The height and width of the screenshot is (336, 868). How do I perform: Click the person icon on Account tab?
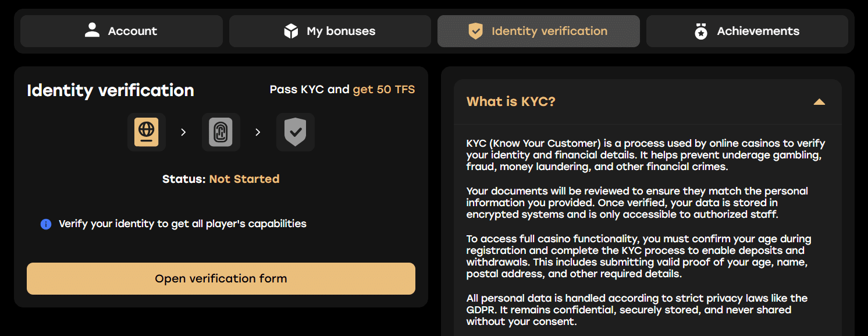click(92, 31)
